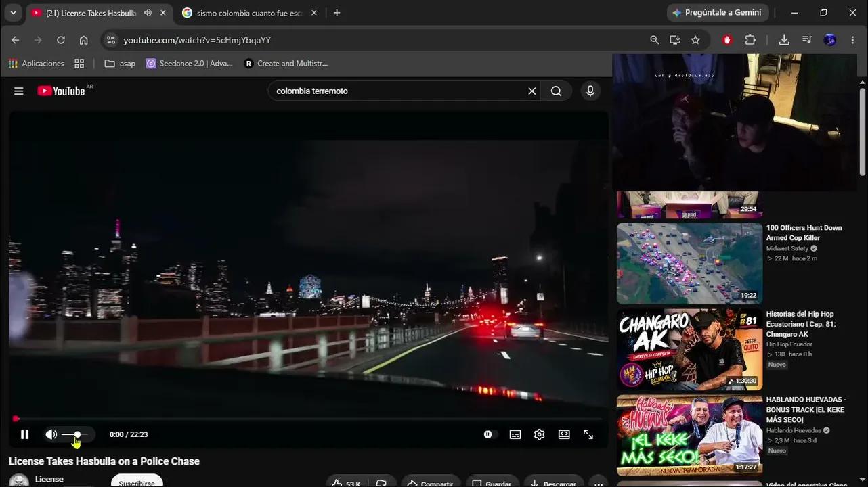The height and width of the screenshot is (487, 868).
Task: Clear the search box with the X
Action: [532, 91]
